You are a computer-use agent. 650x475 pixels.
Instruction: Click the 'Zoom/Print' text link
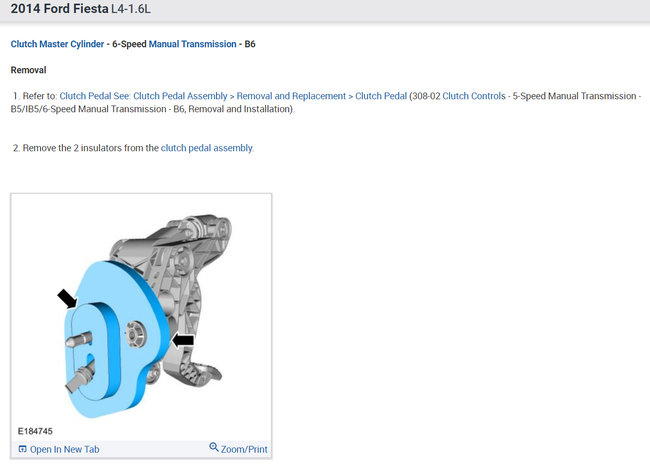244,449
